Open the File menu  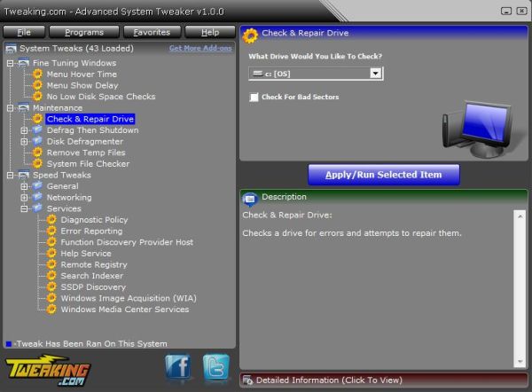pos(24,32)
